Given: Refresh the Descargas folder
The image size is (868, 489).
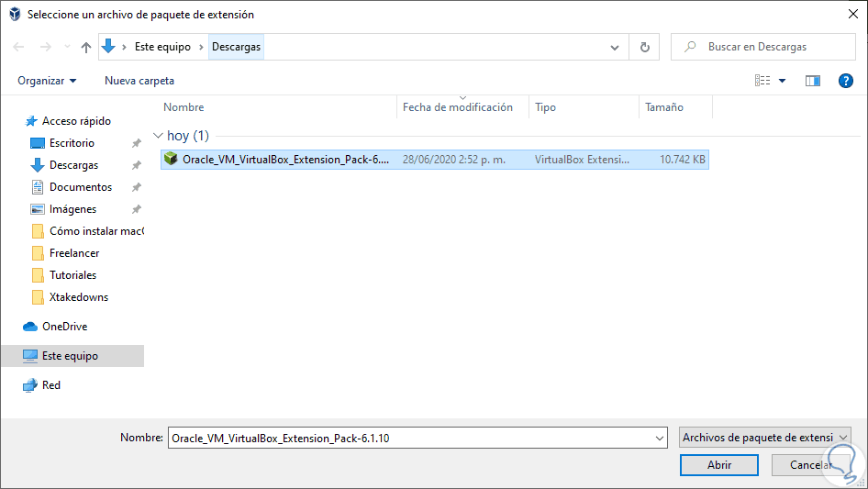Looking at the screenshot, I should pos(644,47).
